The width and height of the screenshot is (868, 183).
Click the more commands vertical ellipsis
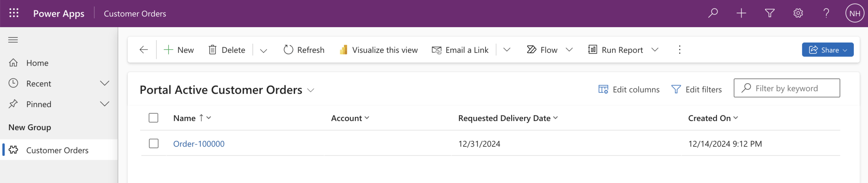(679, 50)
